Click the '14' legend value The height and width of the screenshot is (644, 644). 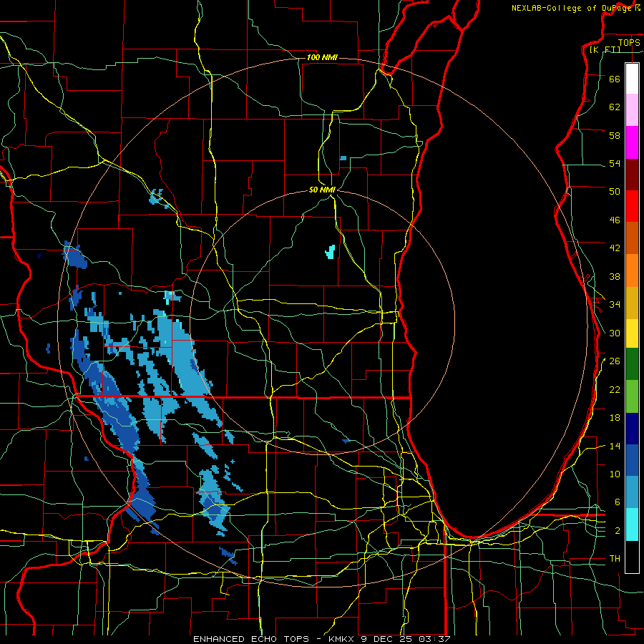615,447
